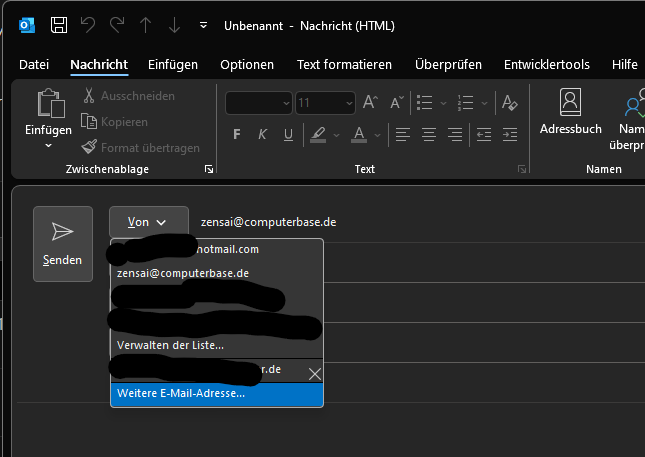The width and height of the screenshot is (645, 457).
Task: Redo the last action
Action: 117,26
